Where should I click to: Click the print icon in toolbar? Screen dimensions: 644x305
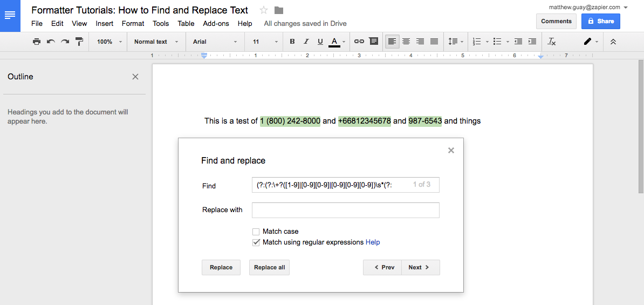point(37,42)
